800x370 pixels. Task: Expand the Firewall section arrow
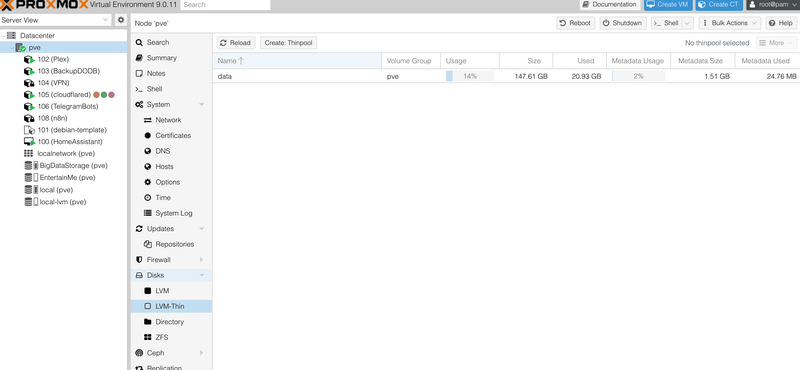[x=202, y=260]
